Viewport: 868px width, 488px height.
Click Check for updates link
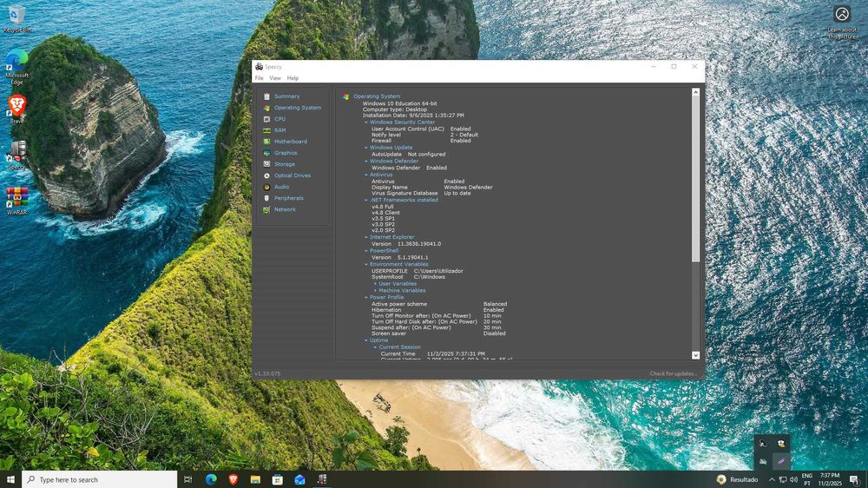(674, 374)
